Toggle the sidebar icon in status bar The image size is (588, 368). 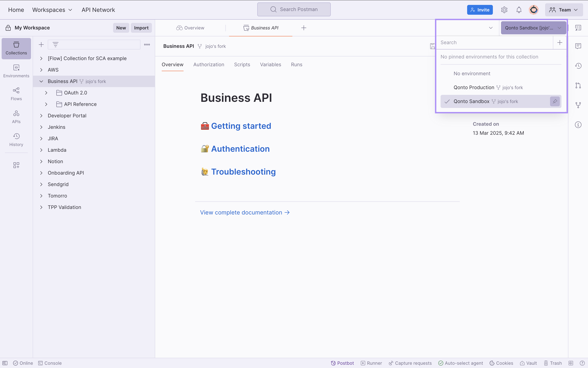click(5, 363)
